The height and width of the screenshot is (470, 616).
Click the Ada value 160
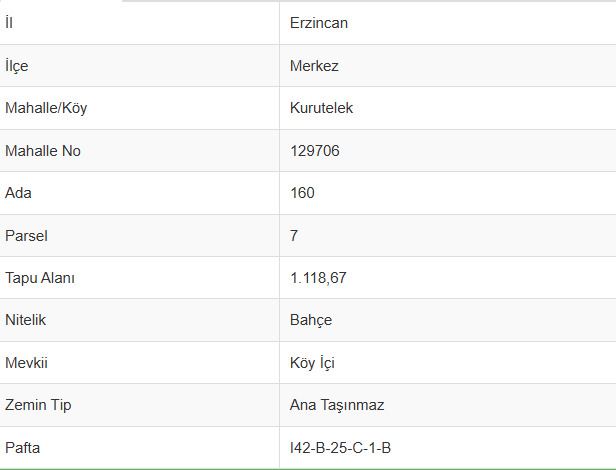(301, 193)
